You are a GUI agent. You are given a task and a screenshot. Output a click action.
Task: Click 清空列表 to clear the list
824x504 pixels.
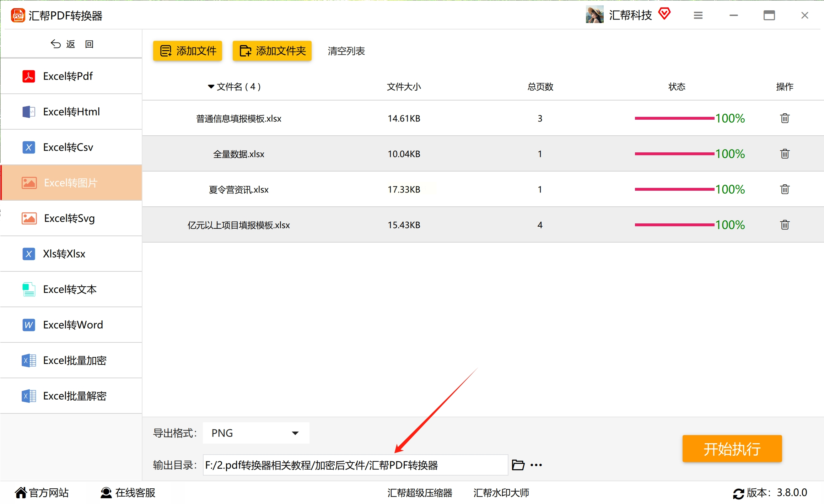coord(346,51)
